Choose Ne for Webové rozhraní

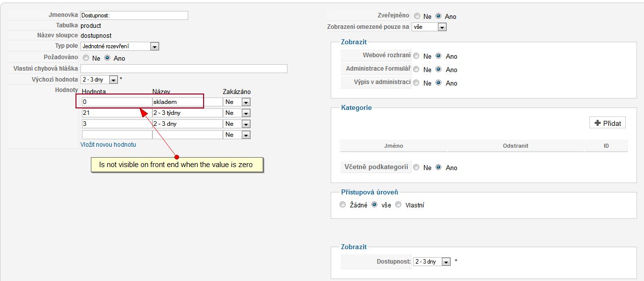click(x=417, y=56)
